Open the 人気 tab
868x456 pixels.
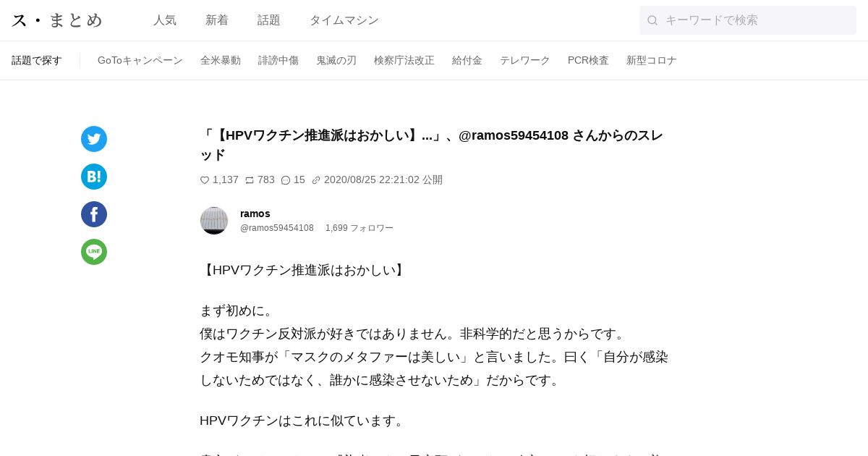click(165, 20)
